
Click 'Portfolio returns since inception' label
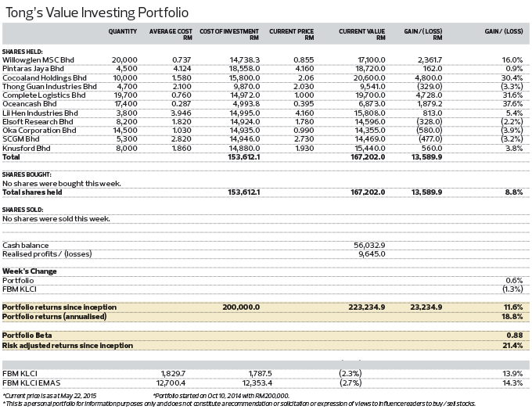[x=59, y=307]
